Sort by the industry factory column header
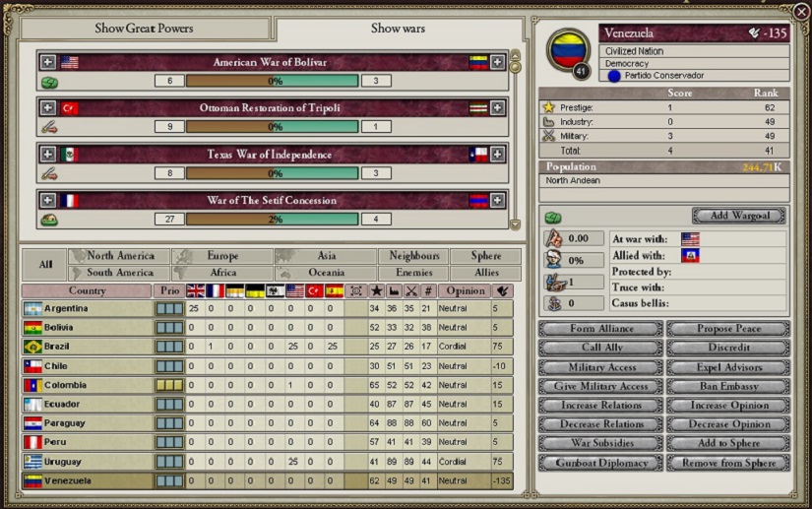The width and height of the screenshot is (812, 509). coord(394,291)
